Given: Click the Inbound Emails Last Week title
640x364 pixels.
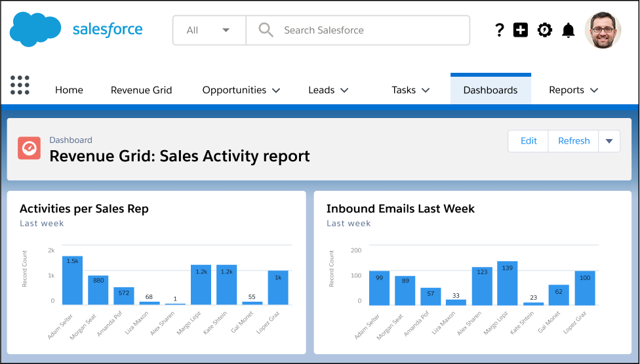Looking at the screenshot, I should (x=401, y=209).
